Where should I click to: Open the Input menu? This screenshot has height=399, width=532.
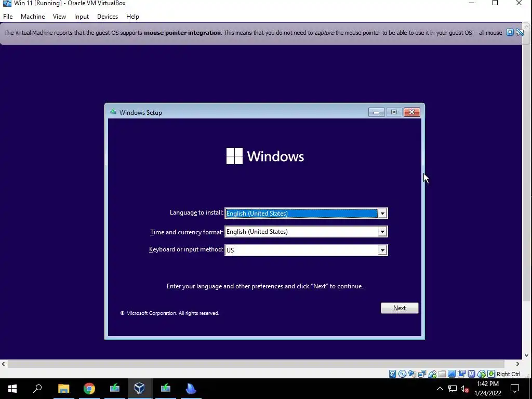pos(82,16)
